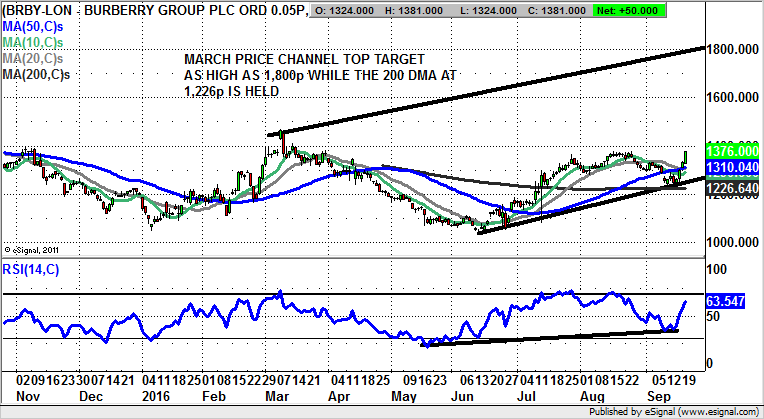Click the blue 1310.040 price tag
764x419 pixels.
tap(733, 167)
